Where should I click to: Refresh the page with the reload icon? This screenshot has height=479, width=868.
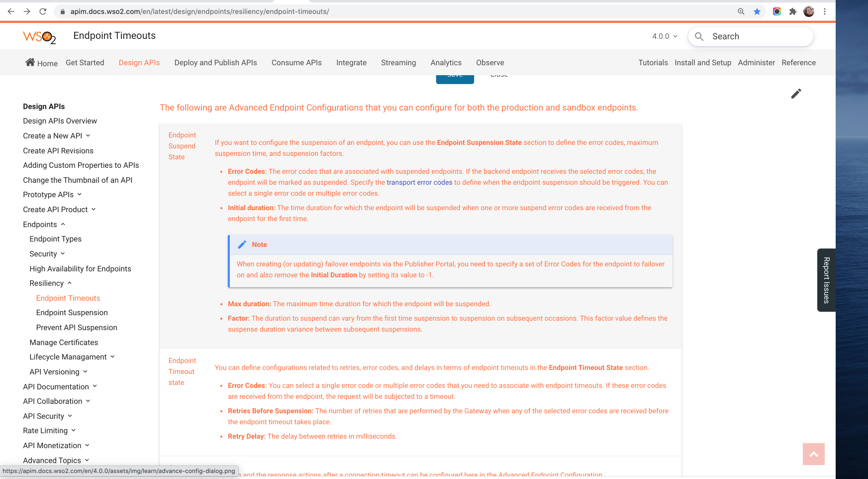point(42,11)
